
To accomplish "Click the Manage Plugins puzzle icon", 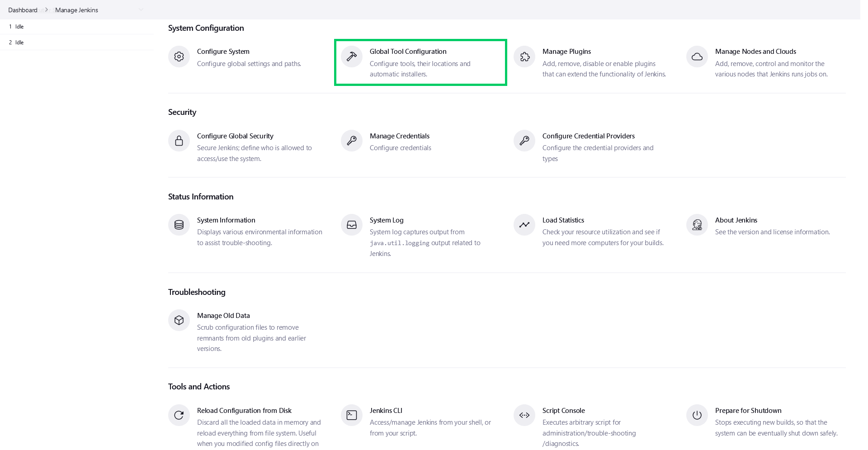I will [524, 57].
